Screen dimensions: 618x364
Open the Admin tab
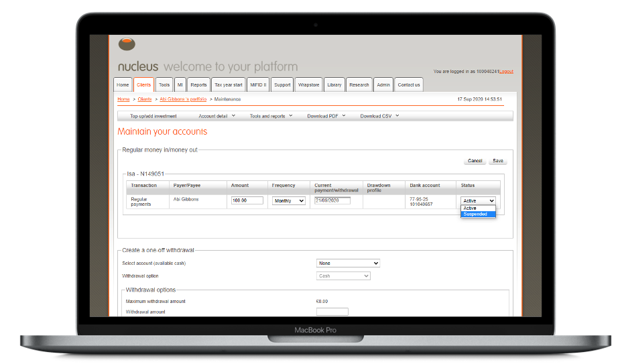tap(383, 84)
